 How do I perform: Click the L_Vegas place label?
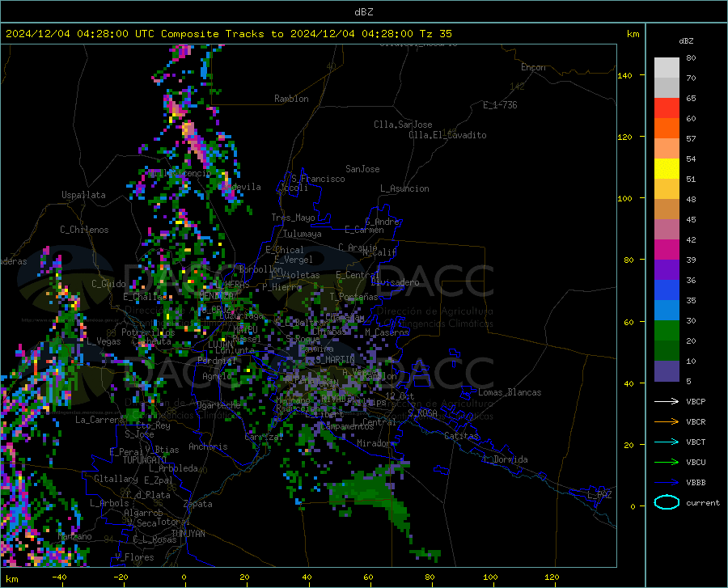[104, 341]
